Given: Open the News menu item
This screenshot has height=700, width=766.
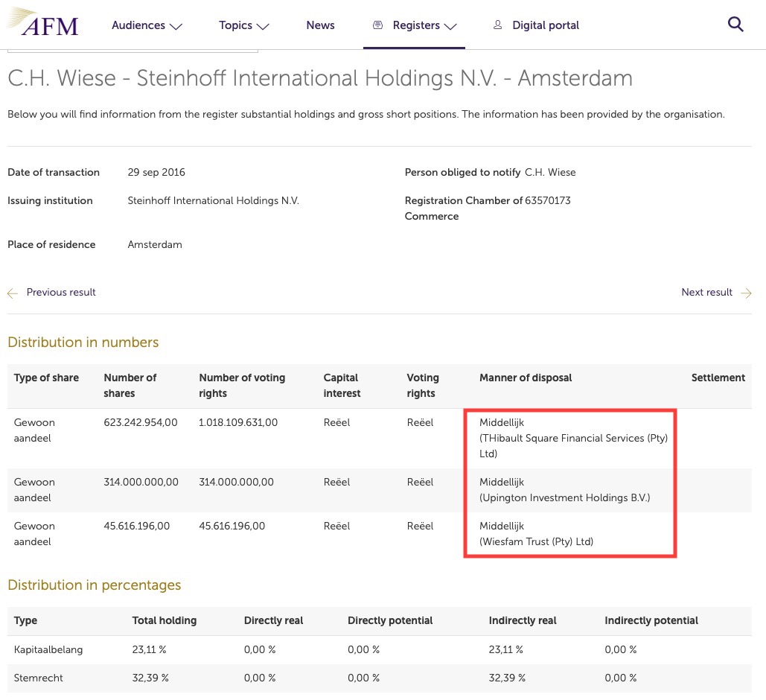Looking at the screenshot, I should pyautogui.click(x=320, y=25).
